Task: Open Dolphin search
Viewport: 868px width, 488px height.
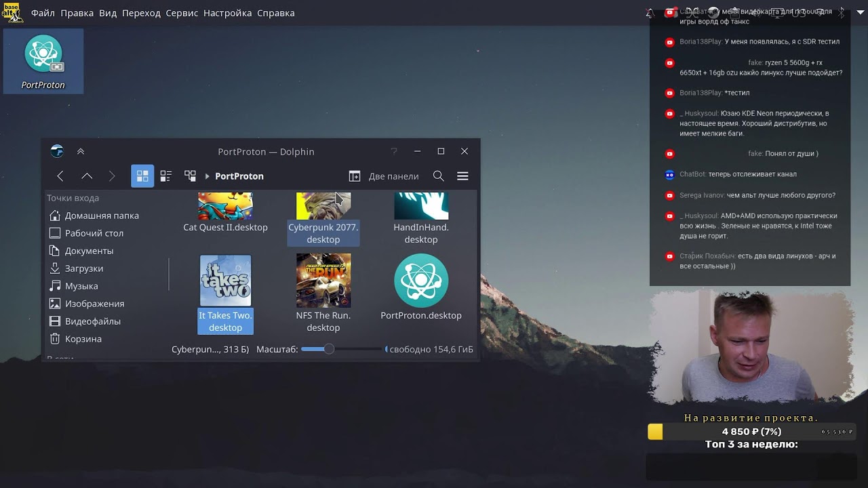Action: (x=439, y=176)
